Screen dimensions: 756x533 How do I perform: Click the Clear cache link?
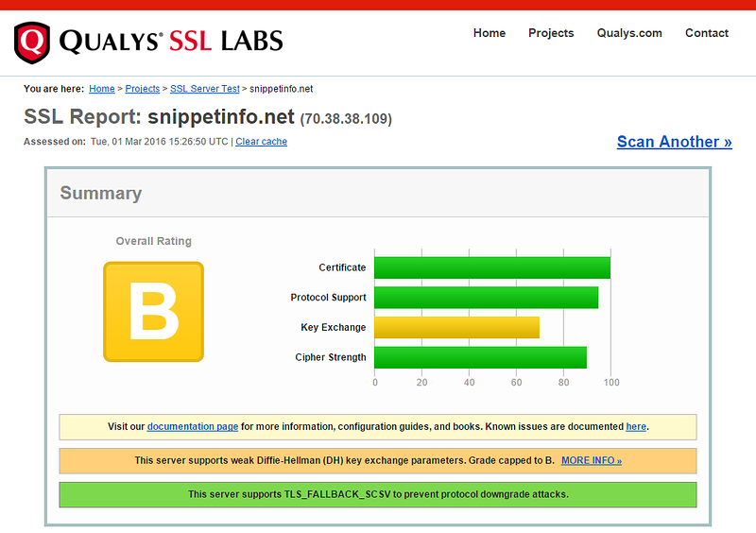click(262, 142)
